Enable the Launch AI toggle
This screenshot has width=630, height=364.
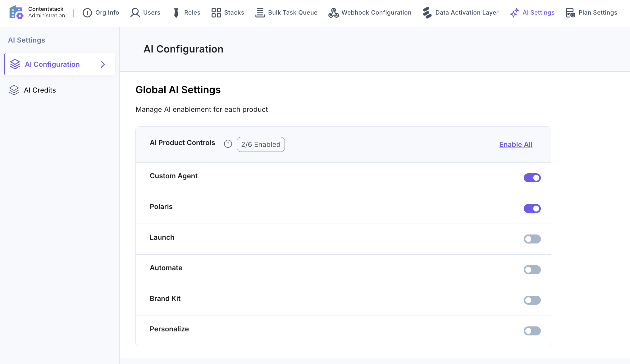pos(532,239)
